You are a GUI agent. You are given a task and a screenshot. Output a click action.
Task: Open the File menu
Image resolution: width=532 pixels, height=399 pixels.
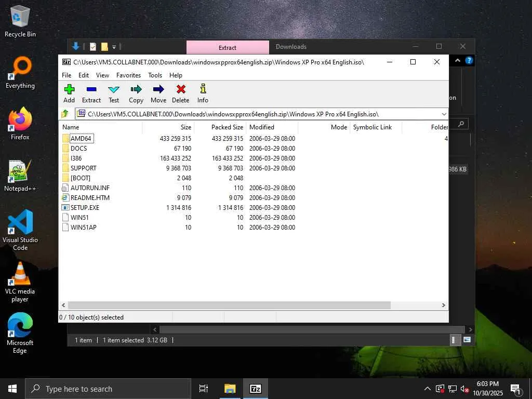66,75
